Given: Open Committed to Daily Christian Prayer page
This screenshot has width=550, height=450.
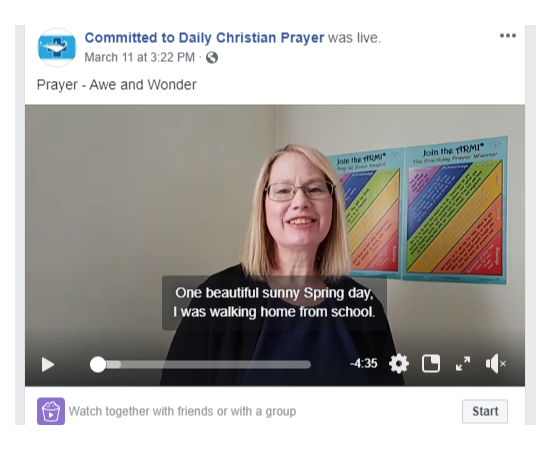Looking at the screenshot, I should pos(204,38).
